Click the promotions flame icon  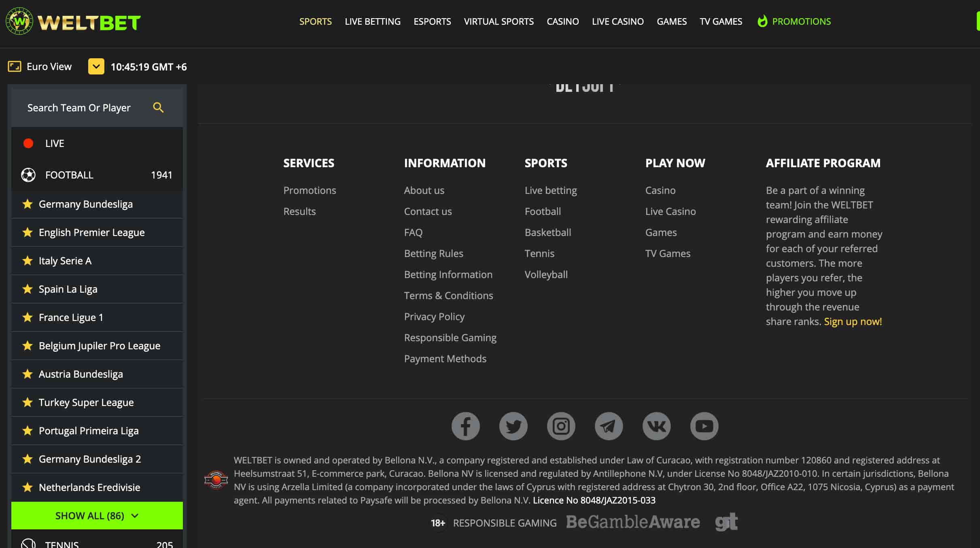(x=762, y=21)
